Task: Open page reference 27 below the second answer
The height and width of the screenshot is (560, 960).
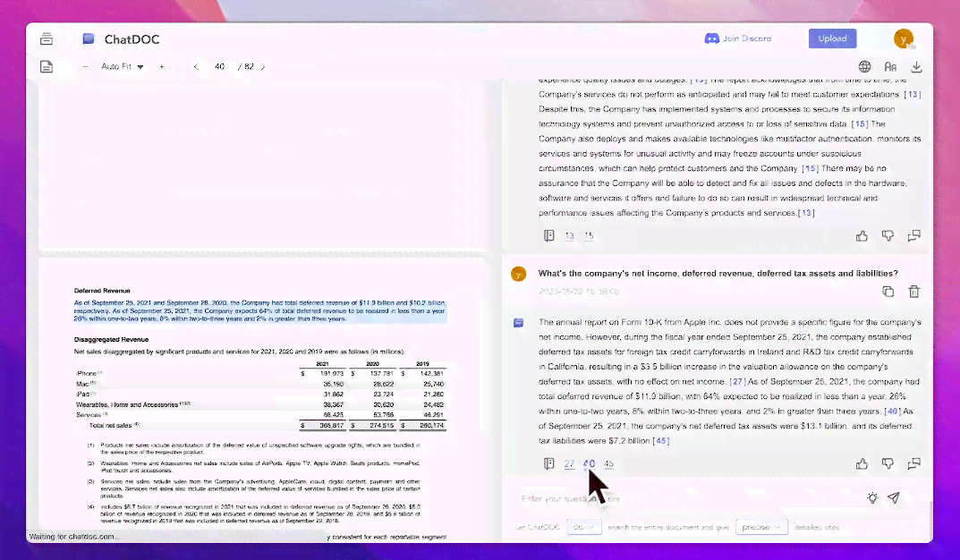Action: point(569,464)
